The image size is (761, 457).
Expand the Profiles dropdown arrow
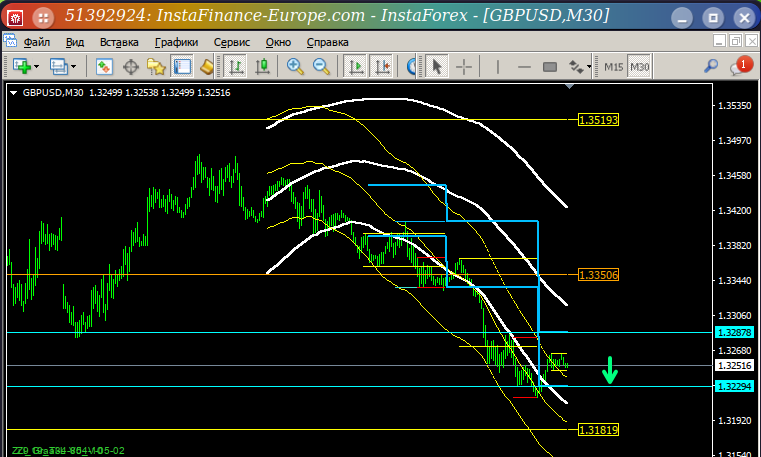click(x=74, y=66)
